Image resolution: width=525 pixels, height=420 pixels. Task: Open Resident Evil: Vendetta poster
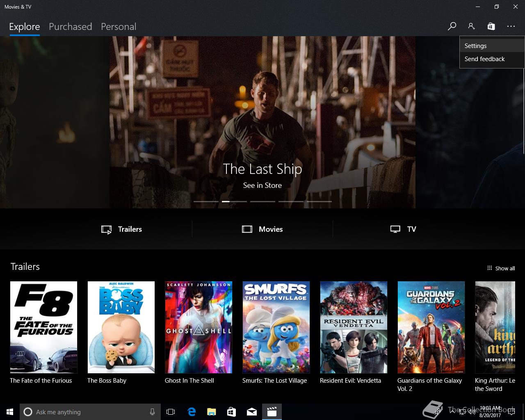point(354,327)
